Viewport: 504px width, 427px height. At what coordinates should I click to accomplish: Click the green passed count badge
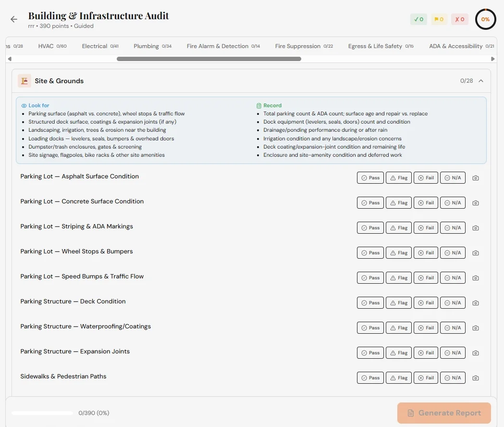(418, 19)
